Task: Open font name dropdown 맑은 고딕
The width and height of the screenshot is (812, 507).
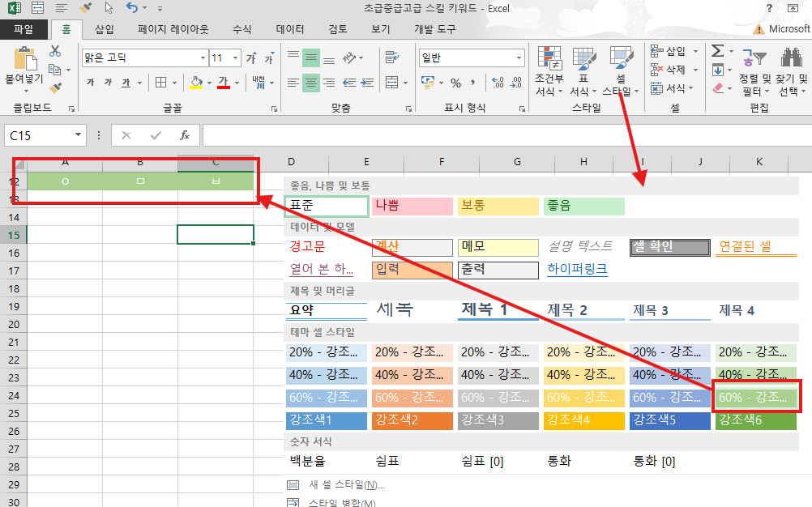Action: pos(203,58)
